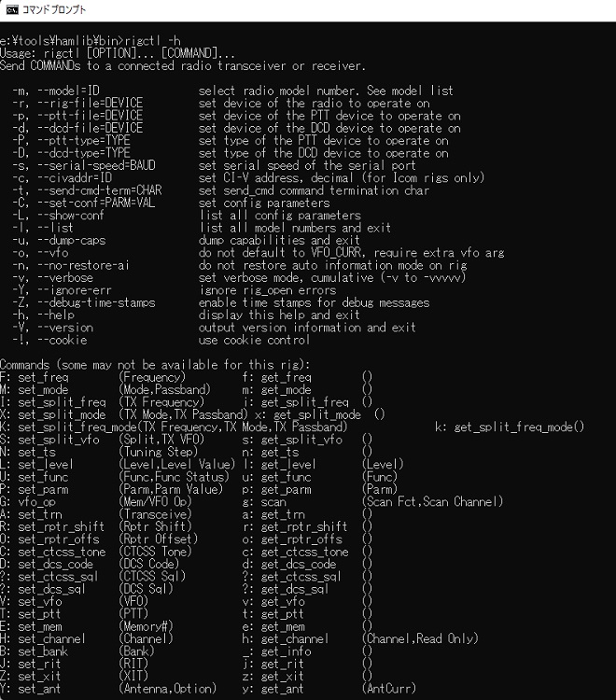This screenshot has height=700, width=616.
Task: Click the "--cookie" option text
Action: (62, 341)
